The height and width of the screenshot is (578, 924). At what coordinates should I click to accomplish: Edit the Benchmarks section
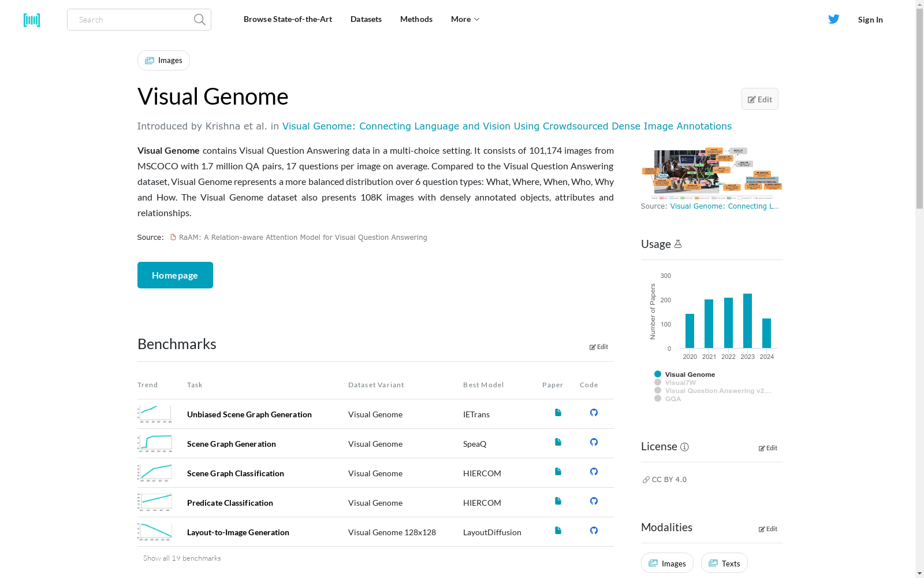599,347
